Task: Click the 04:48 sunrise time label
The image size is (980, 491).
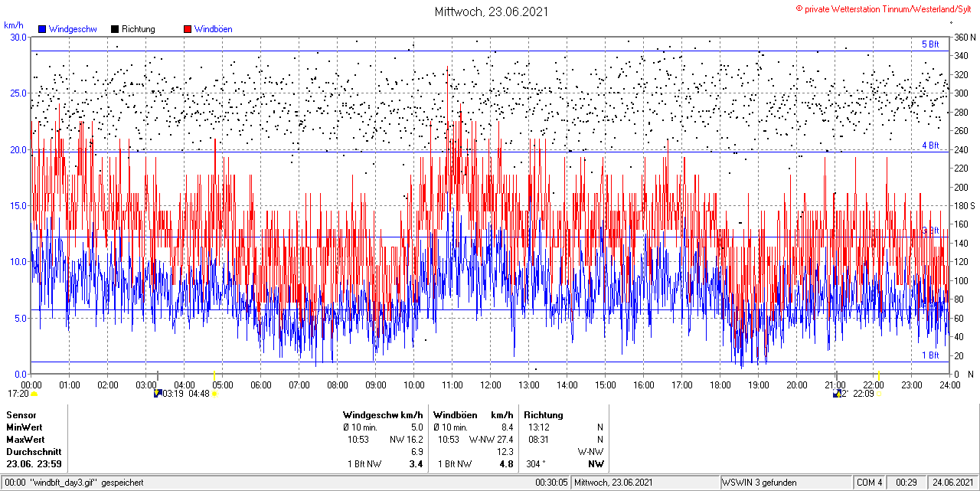Action: point(199,394)
